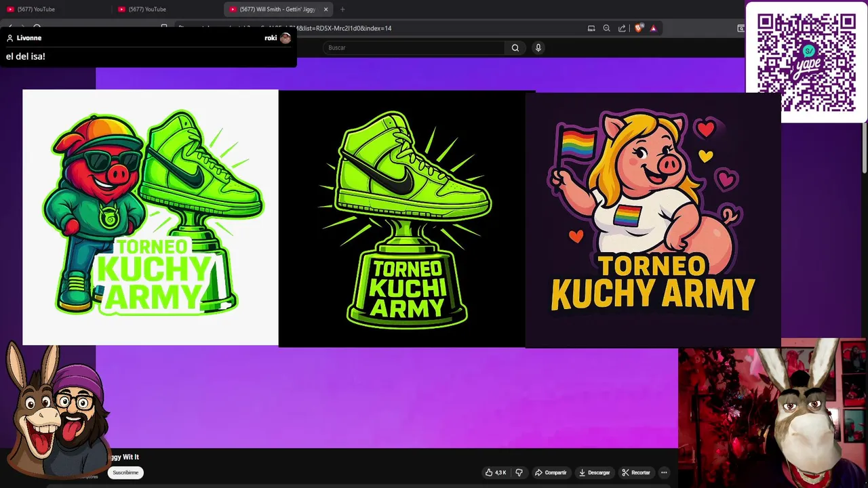This screenshot has height=488, width=868.
Task: Click the zoom magnifier icon in address bar
Action: click(606, 28)
